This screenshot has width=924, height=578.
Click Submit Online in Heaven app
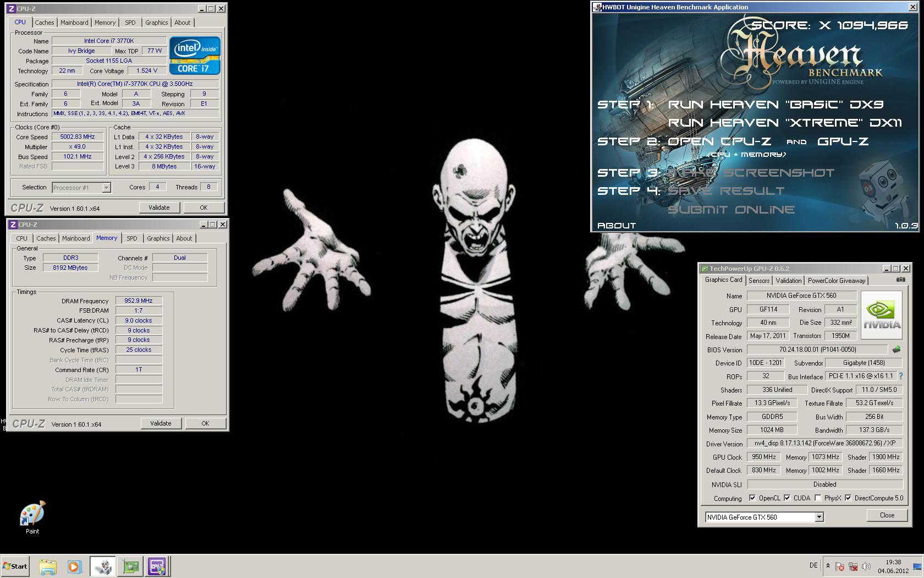731,210
